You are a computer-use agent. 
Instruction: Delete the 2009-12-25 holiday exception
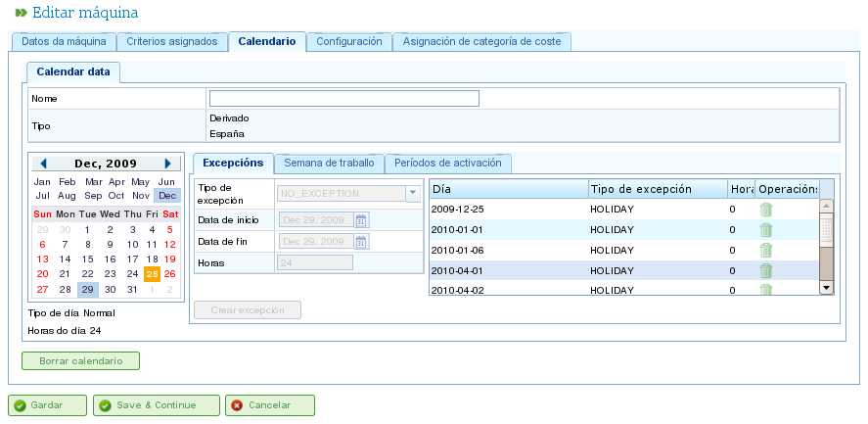766,209
